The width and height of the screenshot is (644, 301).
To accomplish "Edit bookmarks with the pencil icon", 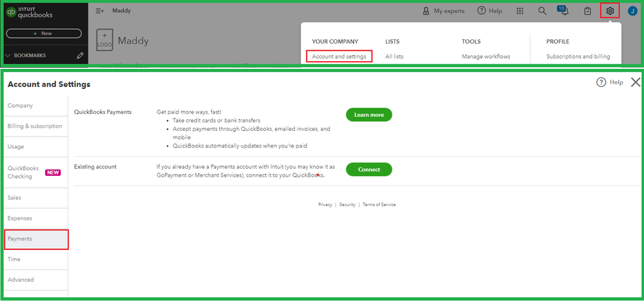I will coord(80,55).
